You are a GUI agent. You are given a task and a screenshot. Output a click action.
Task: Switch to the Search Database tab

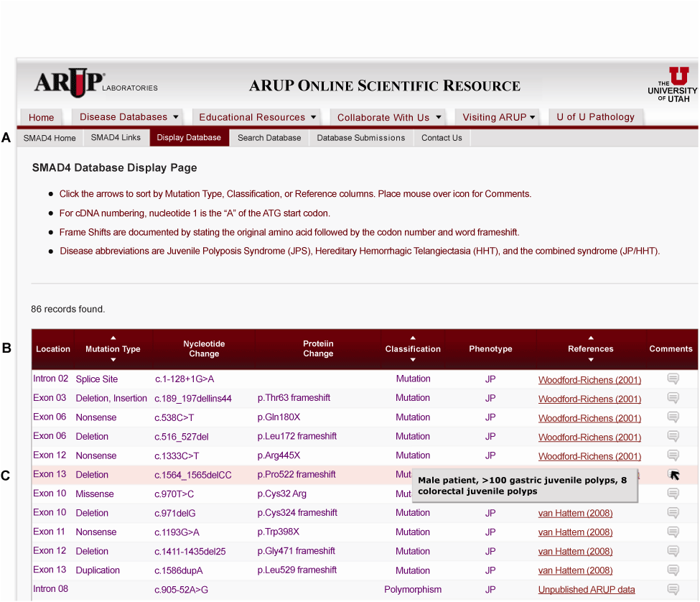click(269, 138)
